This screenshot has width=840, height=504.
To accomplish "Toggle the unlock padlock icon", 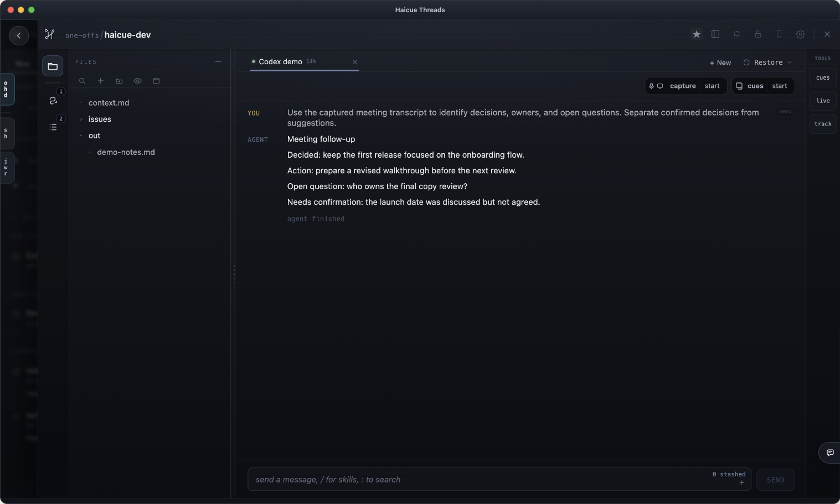I will tap(758, 34).
